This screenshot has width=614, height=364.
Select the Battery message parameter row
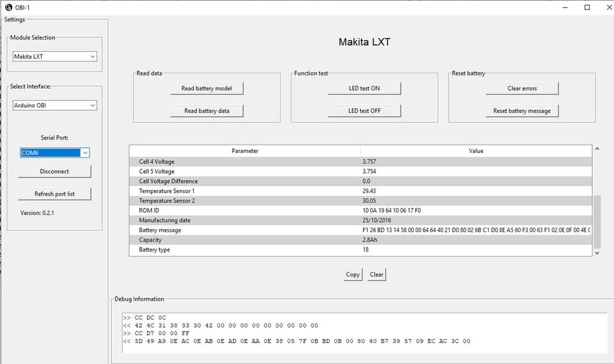click(x=360, y=230)
